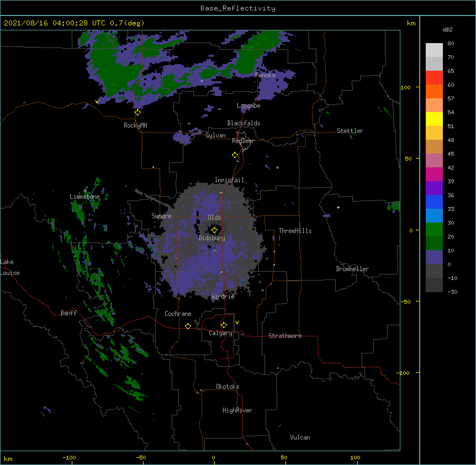
Task: Click the -30 value at bottom of legend
Action: coord(452,292)
